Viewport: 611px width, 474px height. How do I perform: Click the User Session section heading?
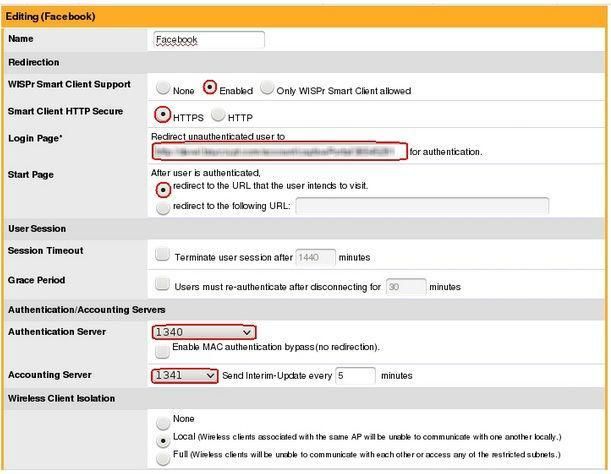tap(37, 228)
